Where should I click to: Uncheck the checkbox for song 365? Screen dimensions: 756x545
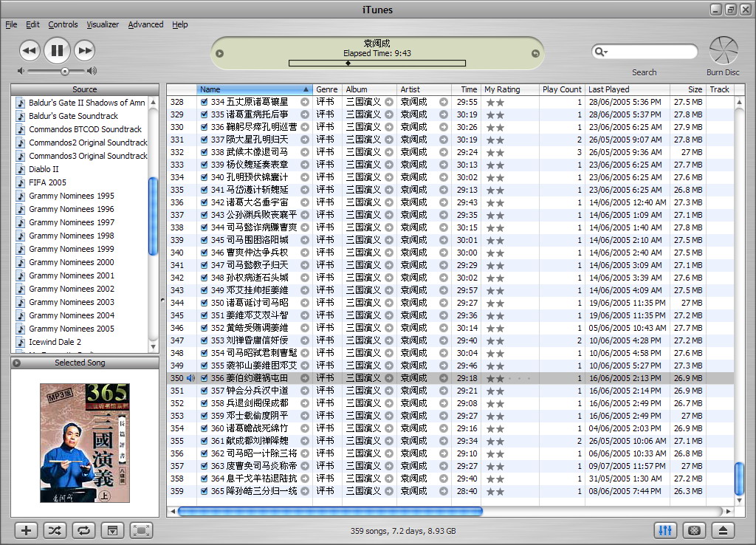[205, 491]
